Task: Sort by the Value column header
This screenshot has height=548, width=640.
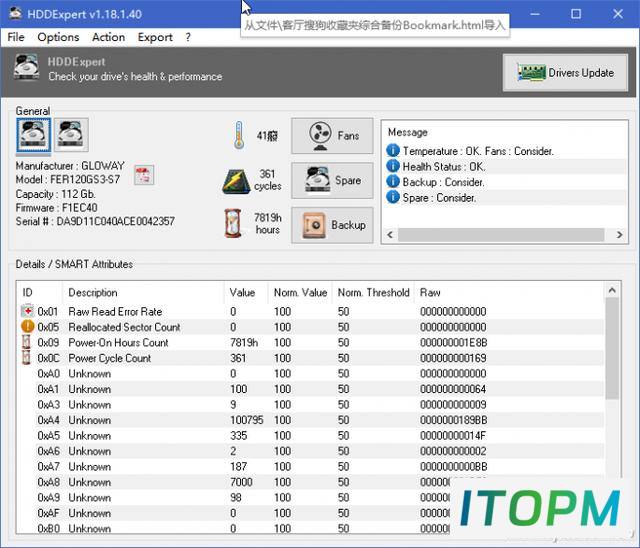Action: coord(246,293)
